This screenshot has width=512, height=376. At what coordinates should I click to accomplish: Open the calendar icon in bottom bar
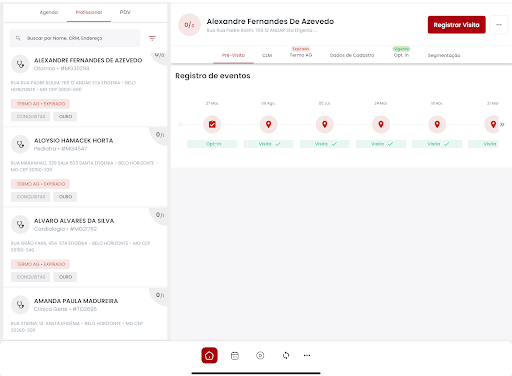tap(235, 356)
